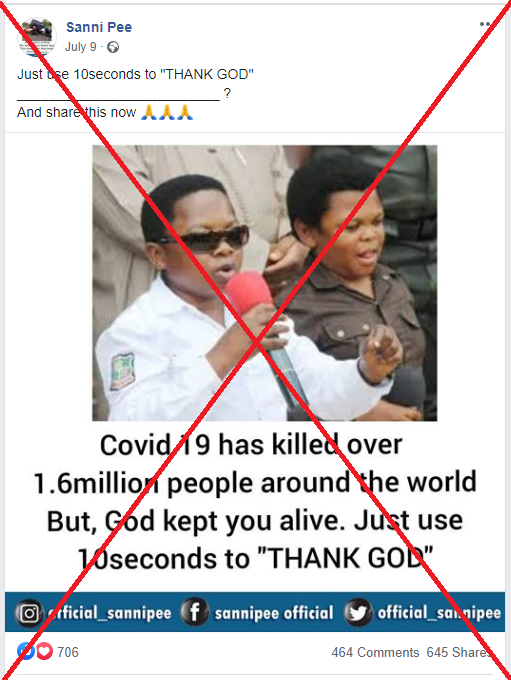Click the Covid 19 caption text
The width and height of the screenshot is (511, 680).
pyautogui.click(x=255, y=501)
